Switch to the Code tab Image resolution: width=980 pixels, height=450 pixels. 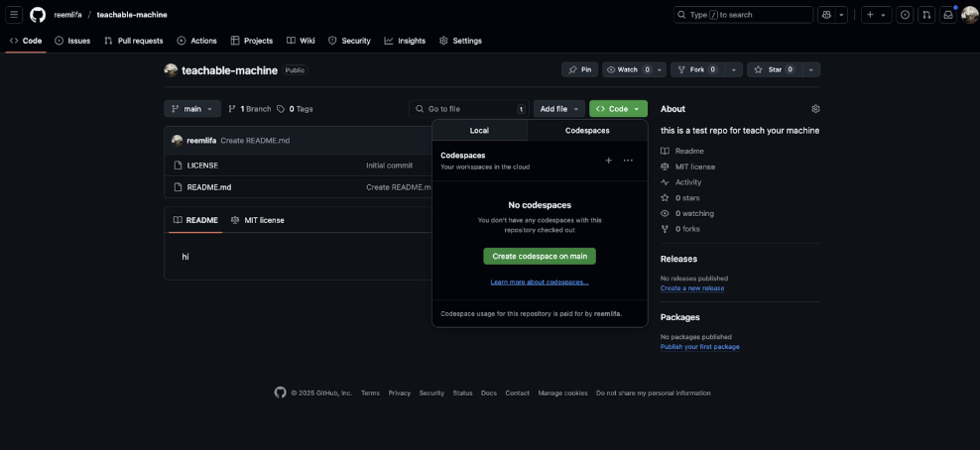(26, 41)
